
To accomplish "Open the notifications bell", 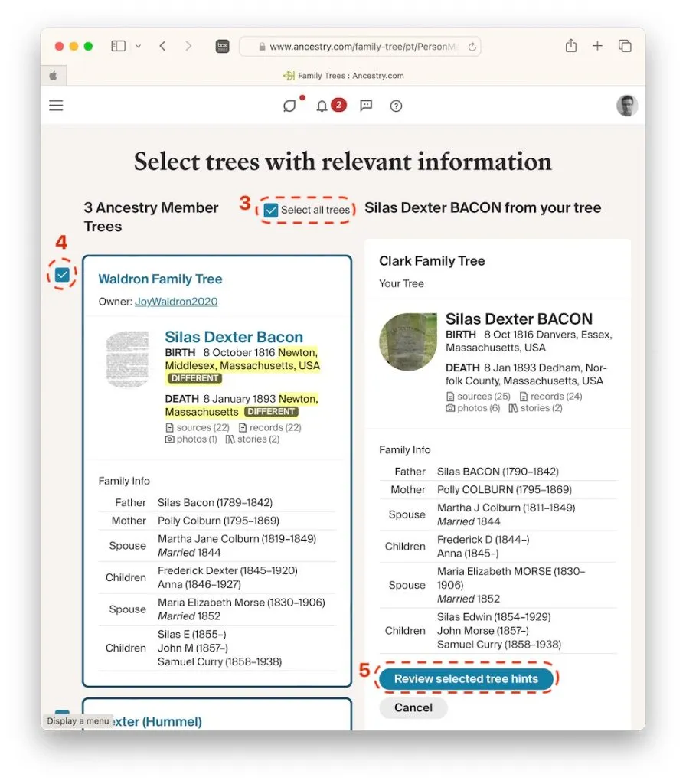I will click(x=322, y=106).
